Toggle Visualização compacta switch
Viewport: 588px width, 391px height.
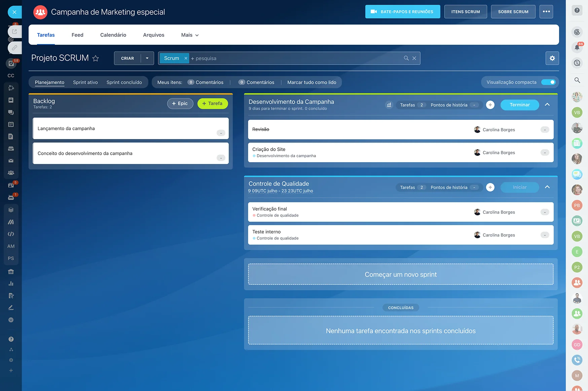click(548, 82)
